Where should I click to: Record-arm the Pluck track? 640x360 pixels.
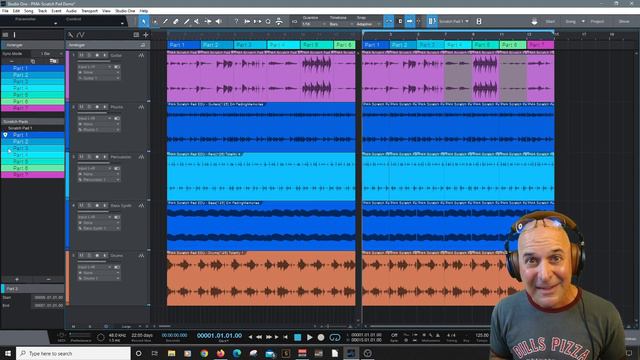click(97, 107)
